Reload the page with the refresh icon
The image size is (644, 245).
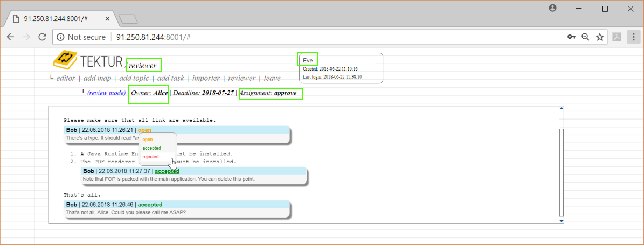click(42, 37)
